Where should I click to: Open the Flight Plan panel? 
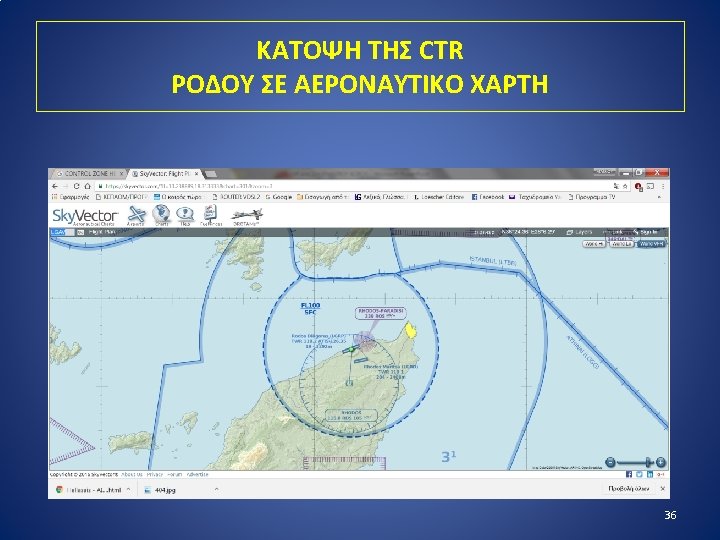[101, 232]
